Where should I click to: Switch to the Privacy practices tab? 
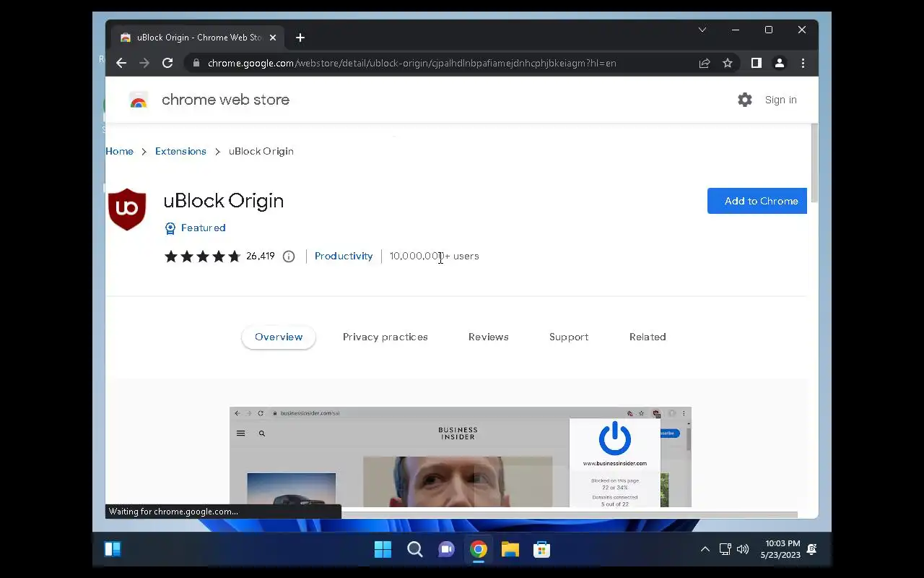[x=385, y=337]
